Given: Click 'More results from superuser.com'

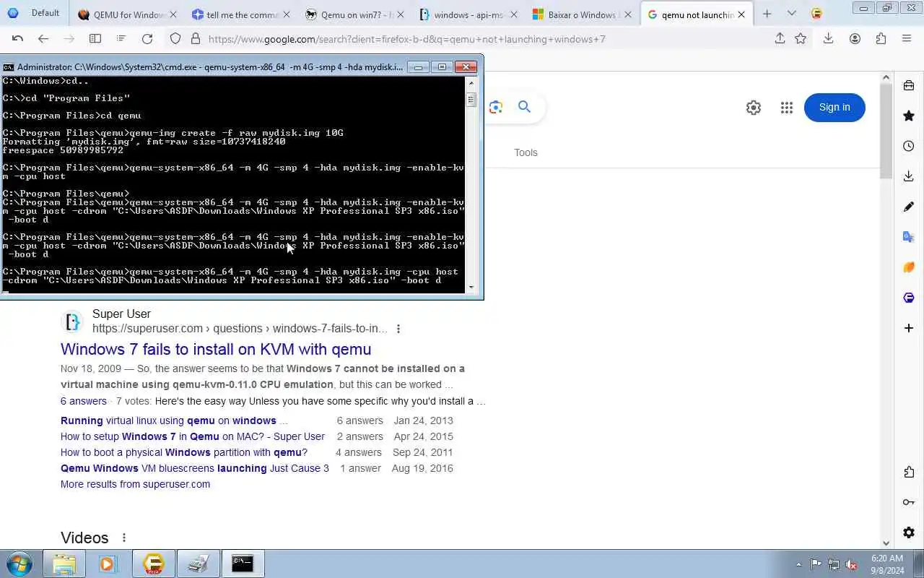Looking at the screenshot, I should [135, 484].
